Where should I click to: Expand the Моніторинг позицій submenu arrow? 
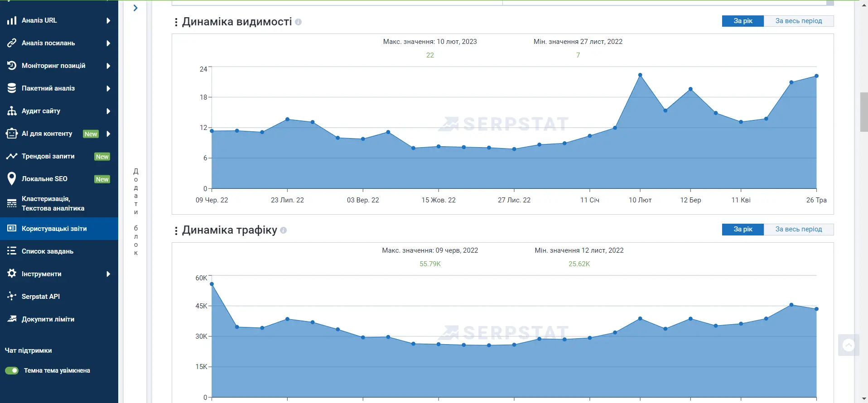coord(108,66)
